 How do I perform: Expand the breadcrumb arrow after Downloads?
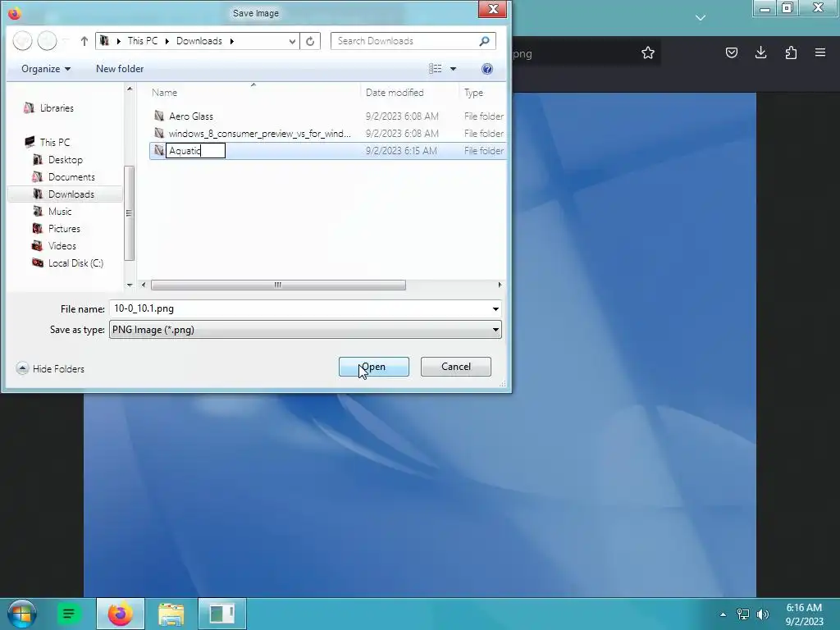(232, 41)
